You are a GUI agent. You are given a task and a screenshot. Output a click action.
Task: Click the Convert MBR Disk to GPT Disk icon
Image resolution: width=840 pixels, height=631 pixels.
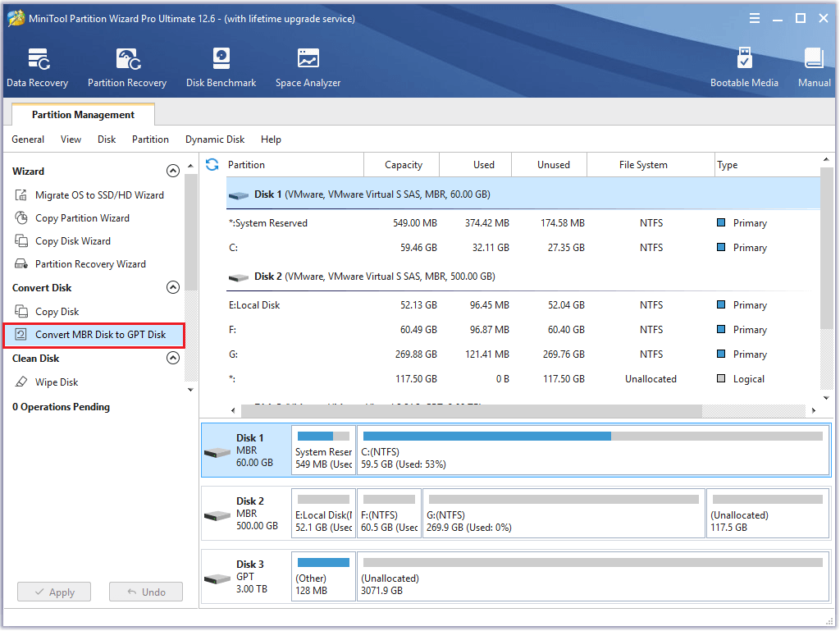(x=21, y=334)
